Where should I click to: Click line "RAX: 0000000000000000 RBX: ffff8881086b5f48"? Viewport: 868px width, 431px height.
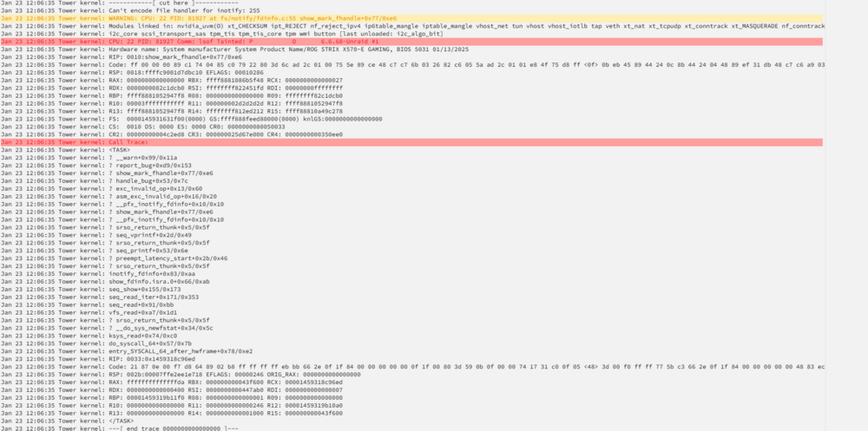[x=172, y=81]
